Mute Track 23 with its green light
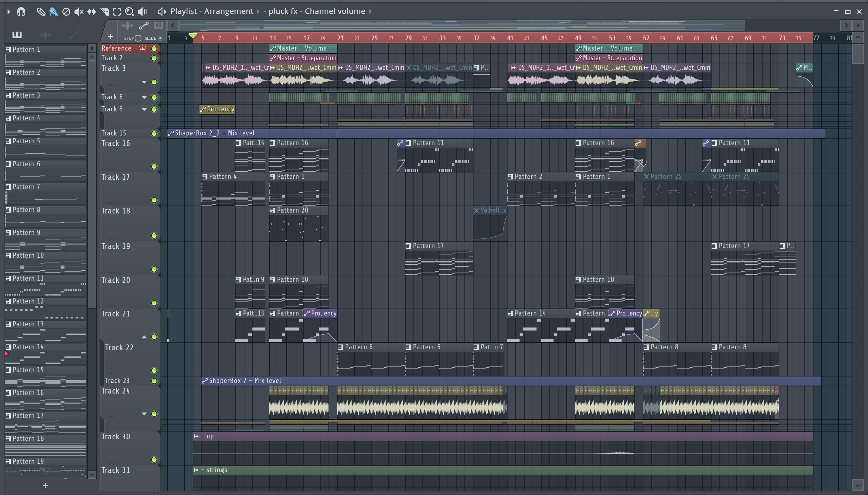This screenshot has width=868, height=495. [x=154, y=381]
